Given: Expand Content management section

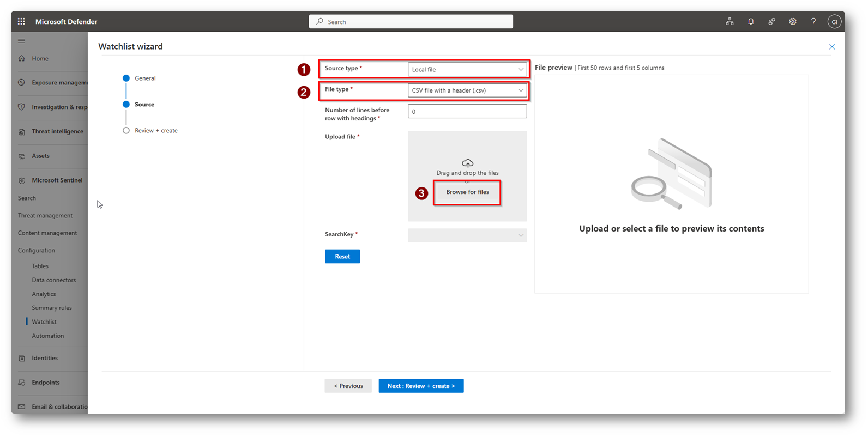Looking at the screenshot, I should coord(47,233).
